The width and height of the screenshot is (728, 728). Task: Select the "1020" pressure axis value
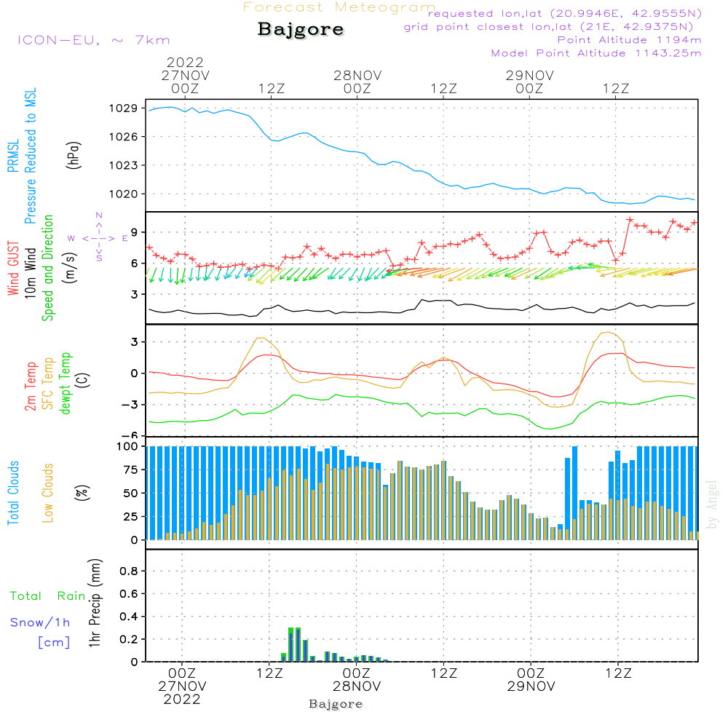point(124,194)
